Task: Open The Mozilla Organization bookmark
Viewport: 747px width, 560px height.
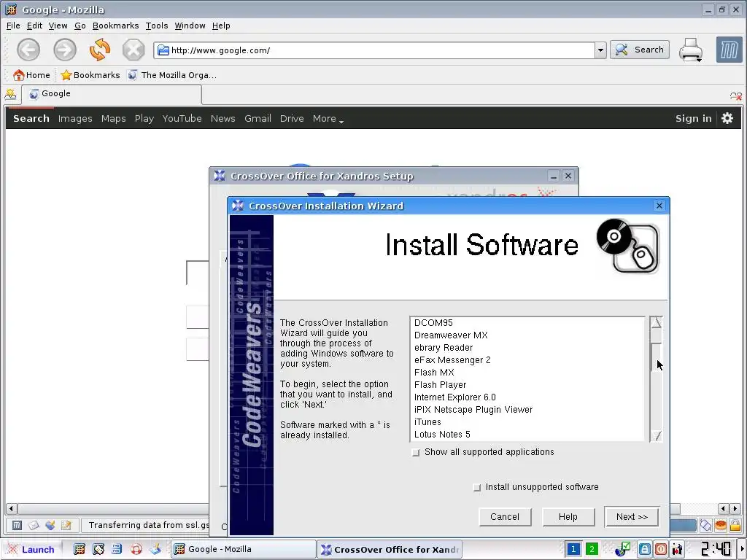Action: [172, 75]
